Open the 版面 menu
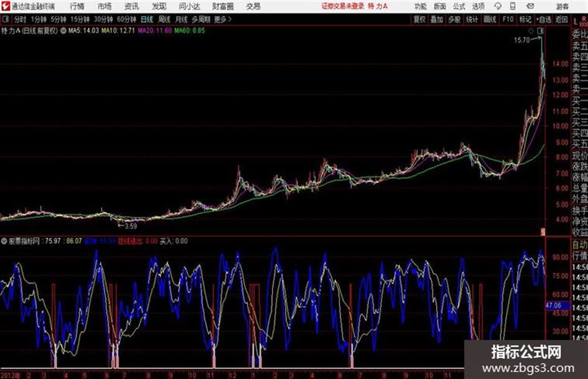This screenshot has width=588, height=379. click(439, 6)
